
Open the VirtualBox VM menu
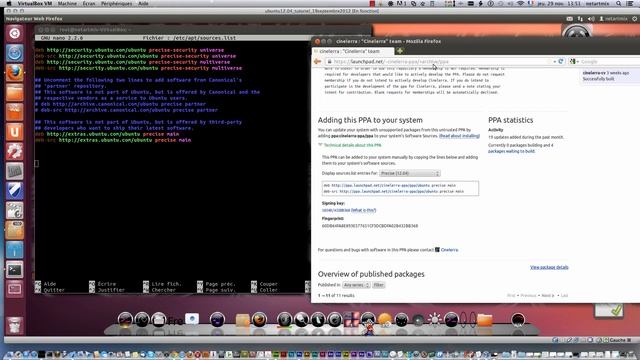[x=34, y=4]
